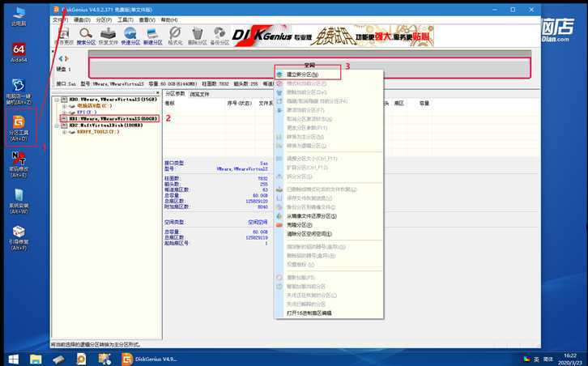Open the 引导修复 (Alt+F) desktop icon

click(19, 238)
